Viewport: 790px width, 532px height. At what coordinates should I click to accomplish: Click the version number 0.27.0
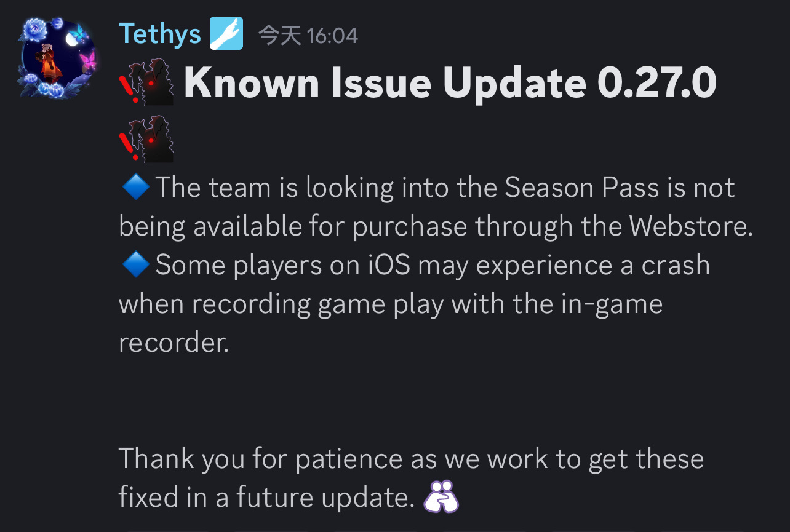tap(657, 82)
